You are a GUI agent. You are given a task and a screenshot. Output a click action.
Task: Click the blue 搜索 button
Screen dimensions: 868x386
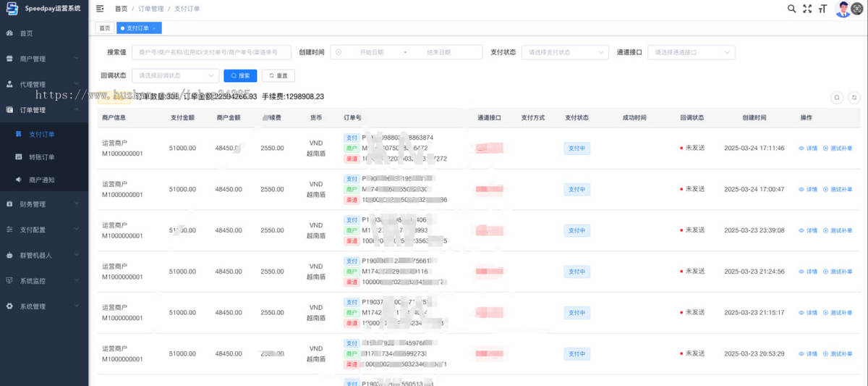pyautogui.click(x=240, y=75)
